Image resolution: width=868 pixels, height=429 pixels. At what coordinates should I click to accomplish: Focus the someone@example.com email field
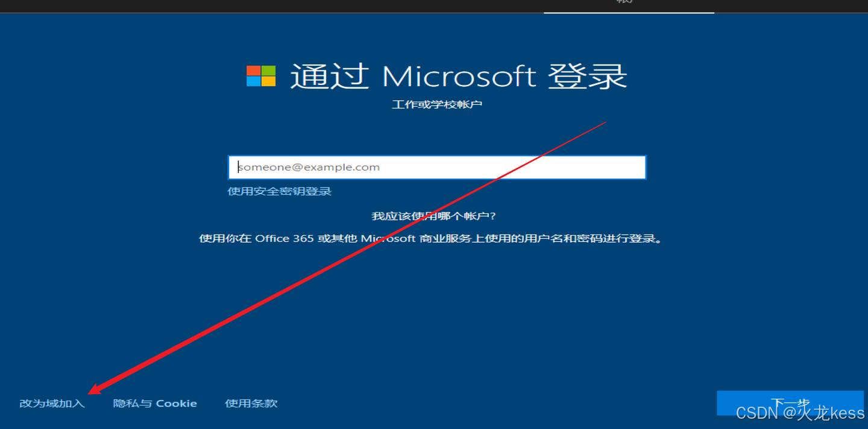437,168
